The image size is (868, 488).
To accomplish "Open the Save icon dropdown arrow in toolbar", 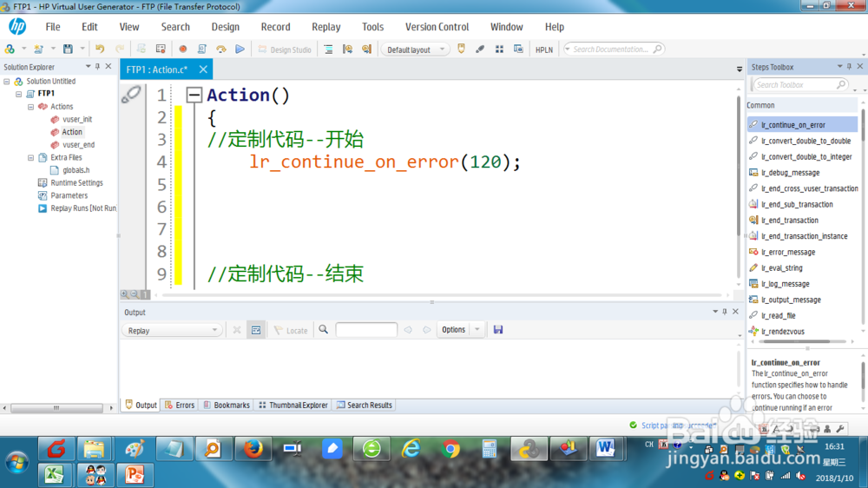I will pyautogui.click(x=82, y=49).
